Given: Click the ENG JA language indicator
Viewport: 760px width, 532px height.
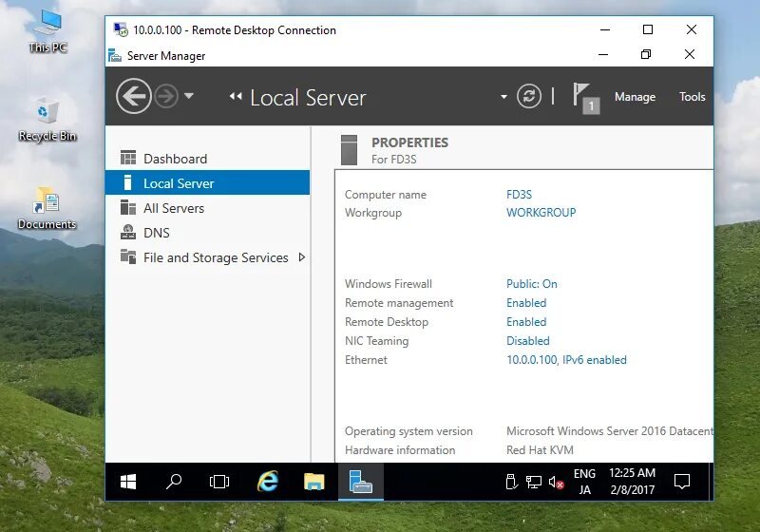Looking at the screenshot, I should (584, 482).
